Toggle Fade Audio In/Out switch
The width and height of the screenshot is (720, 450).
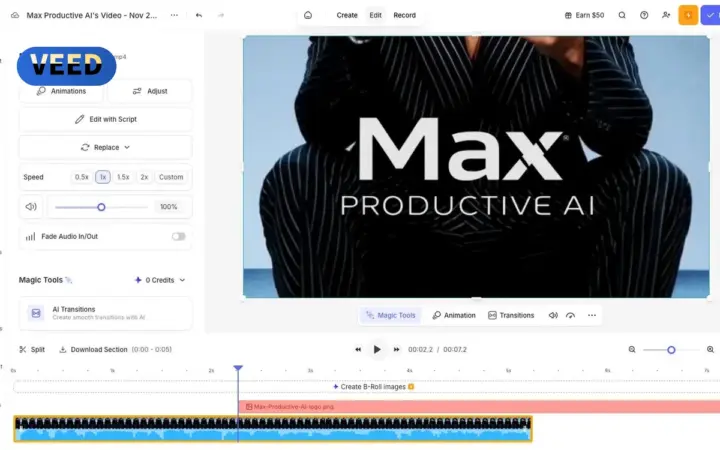pyautogui.click(x=179, y=236)
